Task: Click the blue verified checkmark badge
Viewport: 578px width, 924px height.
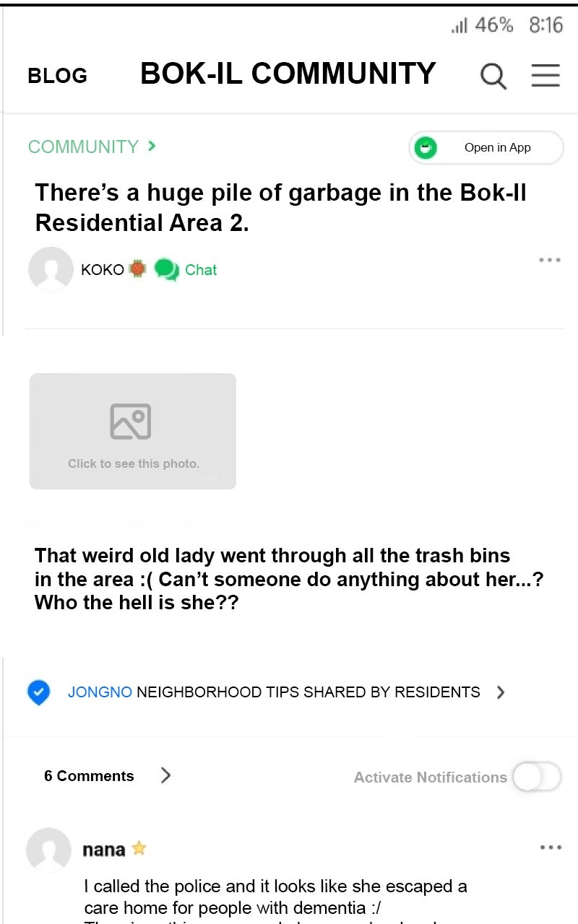Action: pos(38,692)
